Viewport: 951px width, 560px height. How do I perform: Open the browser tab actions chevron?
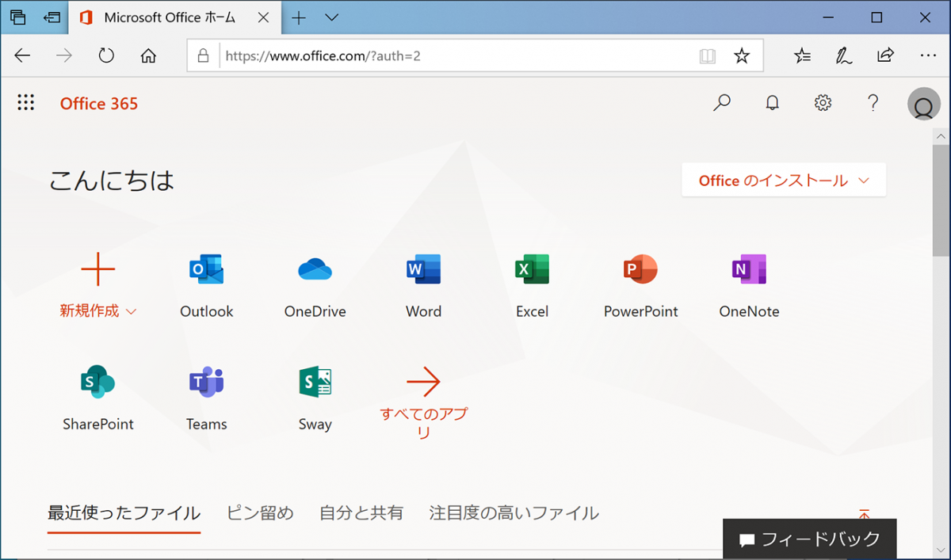[x=331, y=17]
